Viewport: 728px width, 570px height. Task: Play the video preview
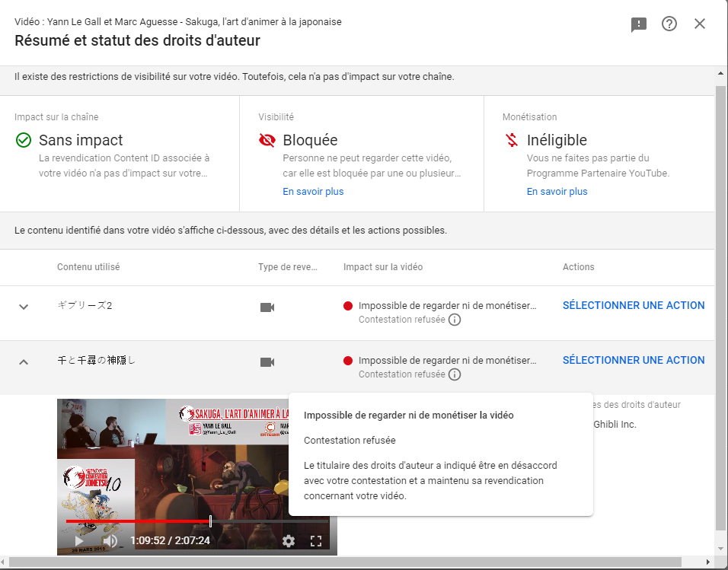pos(79,541)
